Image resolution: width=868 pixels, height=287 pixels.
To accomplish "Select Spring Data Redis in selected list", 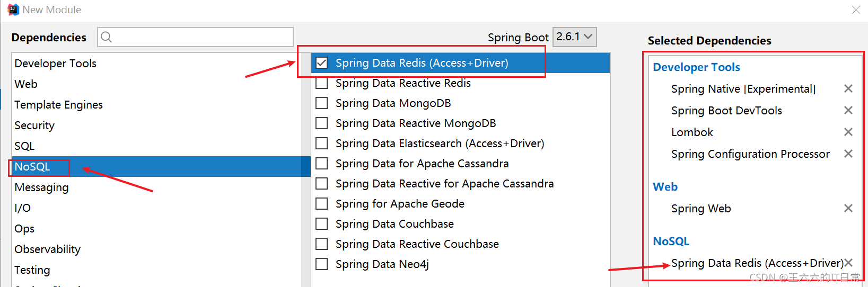I will point(757,263).
